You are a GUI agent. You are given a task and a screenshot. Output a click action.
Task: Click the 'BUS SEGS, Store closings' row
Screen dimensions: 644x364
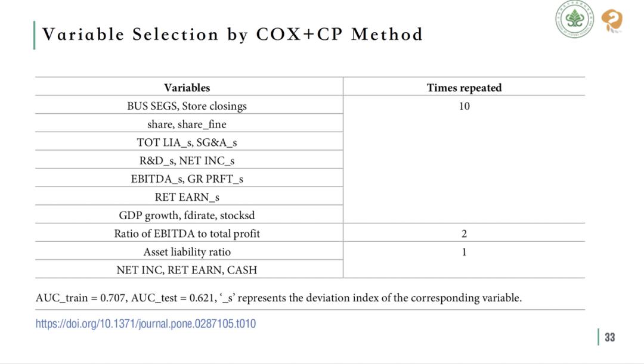187,106
